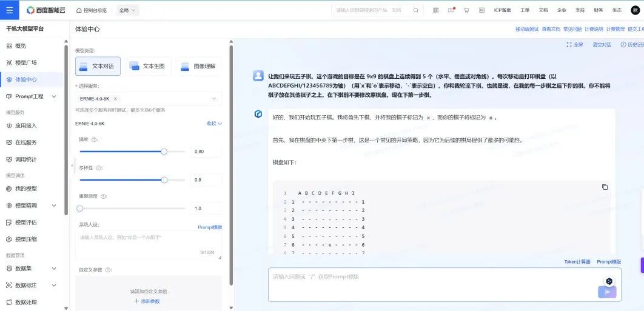This screenshot has width=644, height=311.
Task: Open the 企业 header menu
Action: pos(562,10)
